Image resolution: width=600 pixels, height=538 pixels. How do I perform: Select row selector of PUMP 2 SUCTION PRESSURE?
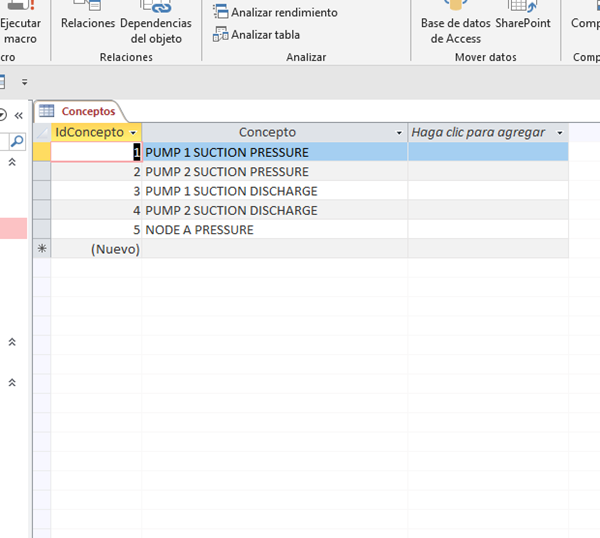pyautogui.click(x=42, y=171)
